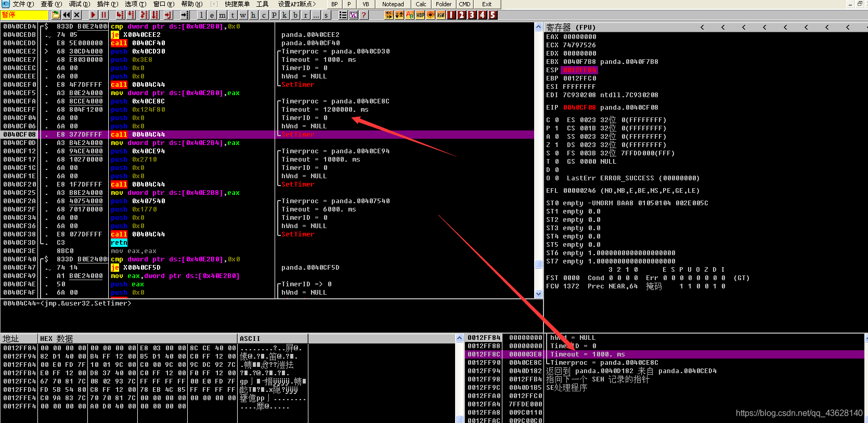Viewport: 868px width, 423px height.
Task: Click the HBP hardware breakpoint icon
Action: click(x=420, y=15)
